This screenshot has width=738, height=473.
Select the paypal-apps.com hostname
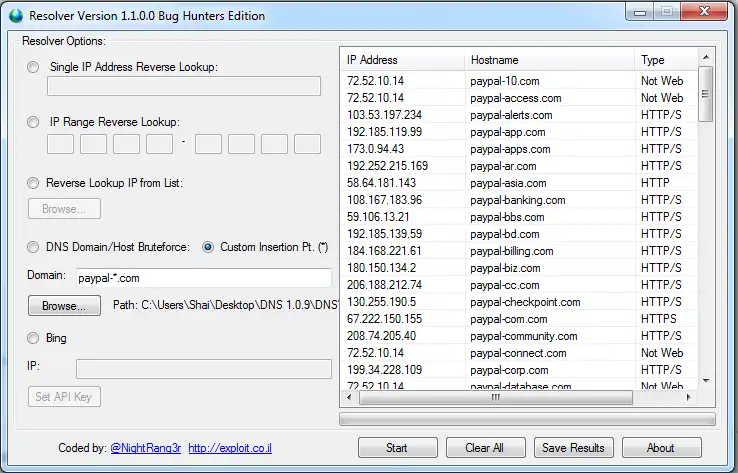[510, 149]
